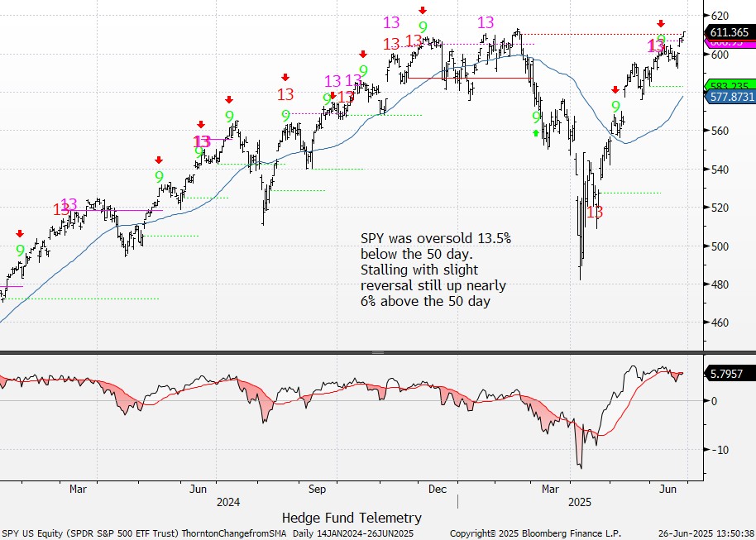Click the Sep month label on time axis

pyautogui.click(x=317, y=490)
